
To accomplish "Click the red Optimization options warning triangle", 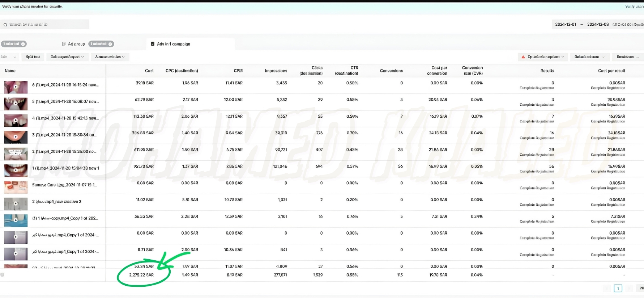I will click(x=523, y=57).
